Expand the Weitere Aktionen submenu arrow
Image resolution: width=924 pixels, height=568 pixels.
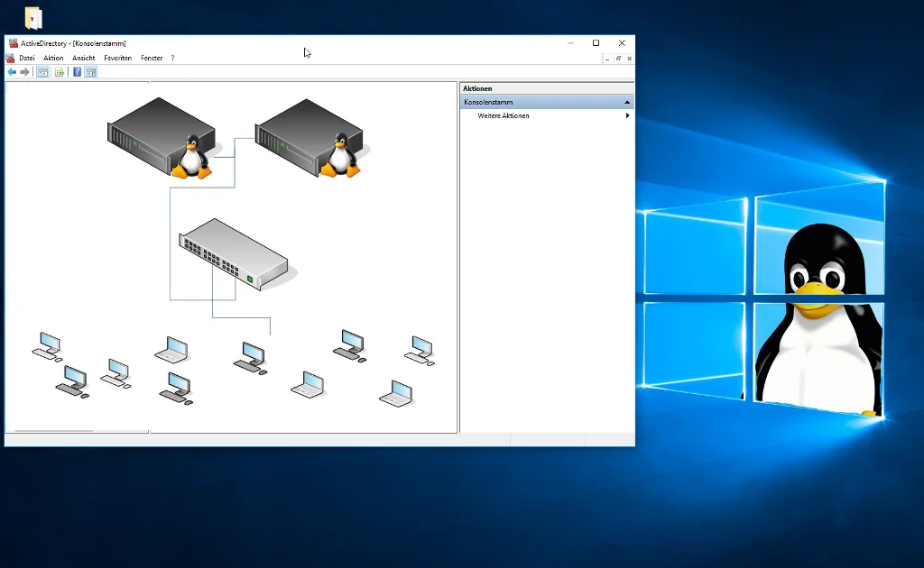click(628, 115)
